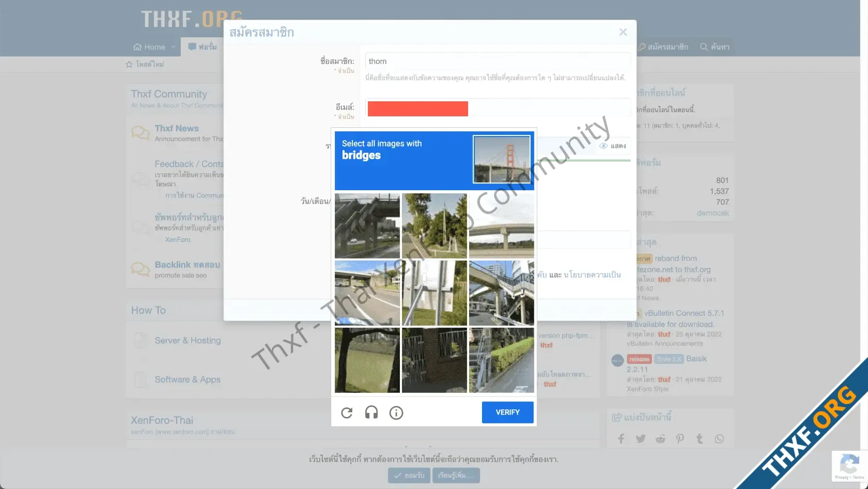Share page on Pinterest
The width and height of the screenshot is (868, 489).
(680, 439)
